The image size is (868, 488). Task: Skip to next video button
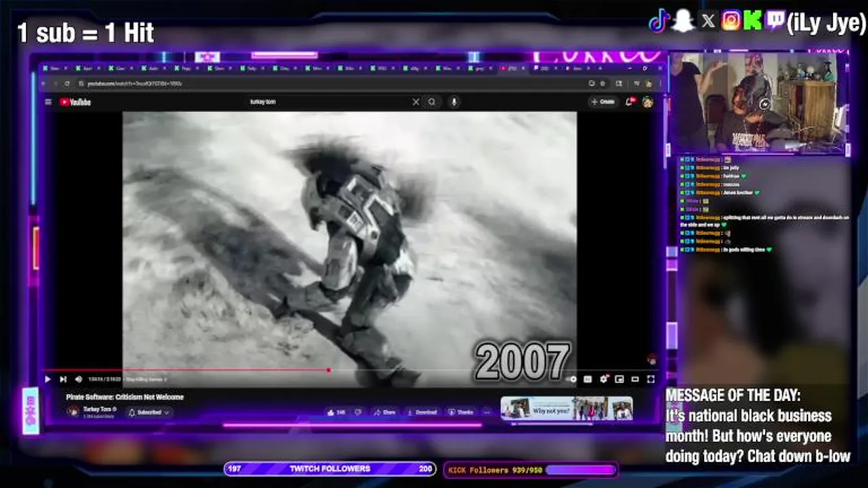tap(63, 380)
